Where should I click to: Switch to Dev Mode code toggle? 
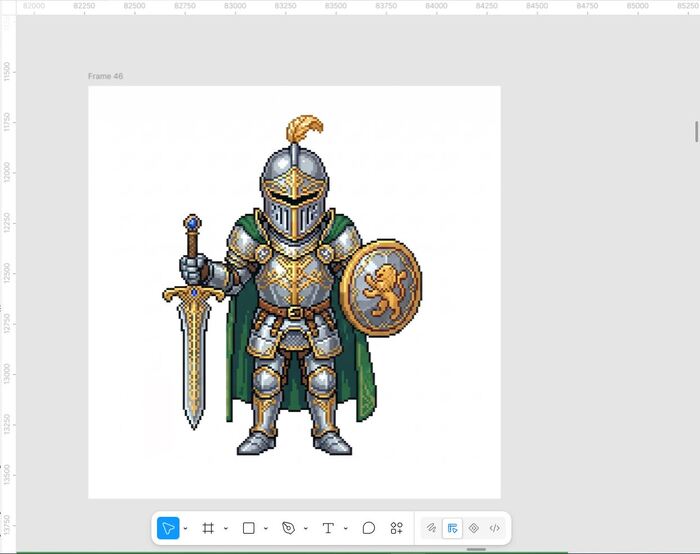[495, 528]
